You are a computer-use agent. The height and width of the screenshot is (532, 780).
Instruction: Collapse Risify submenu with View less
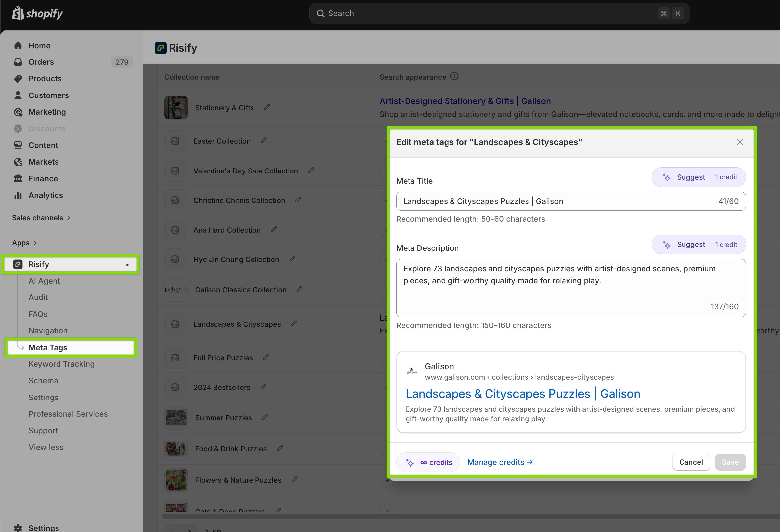point(46,447)
